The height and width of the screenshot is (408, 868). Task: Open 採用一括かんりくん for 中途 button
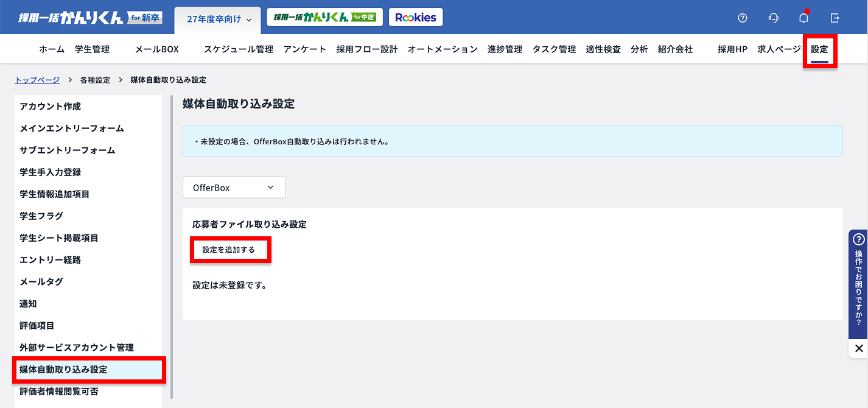[324, 18]
